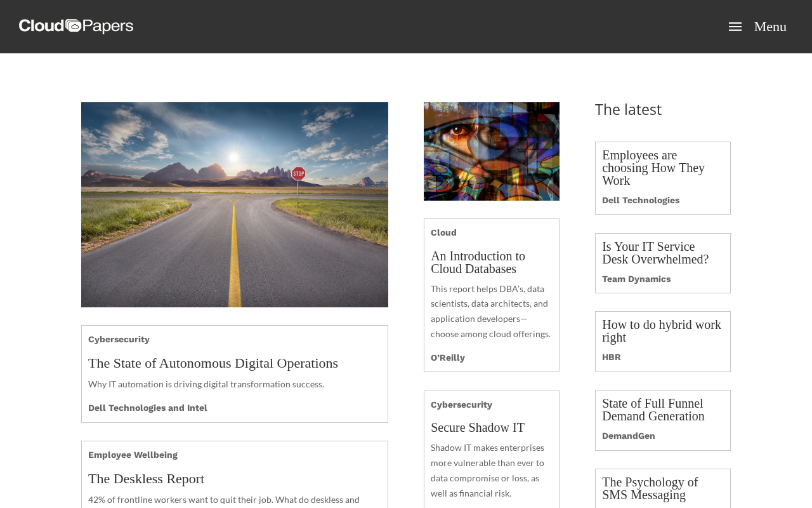This screenshot has width=812, height=508.
Task: Open the hamburger menu icon
Action: coord(735,27)
